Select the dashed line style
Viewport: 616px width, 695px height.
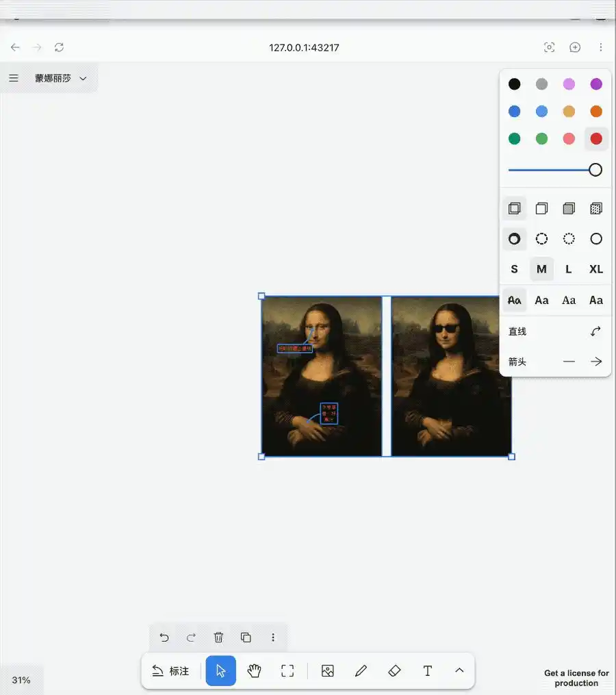(541, 239)
